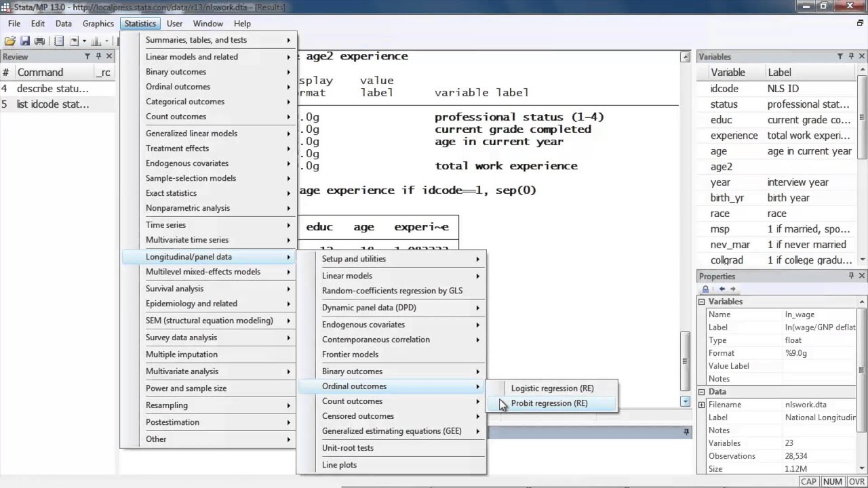
Task: Click the lock icon in Properties toolbar
Action: [x=706, y=289]
